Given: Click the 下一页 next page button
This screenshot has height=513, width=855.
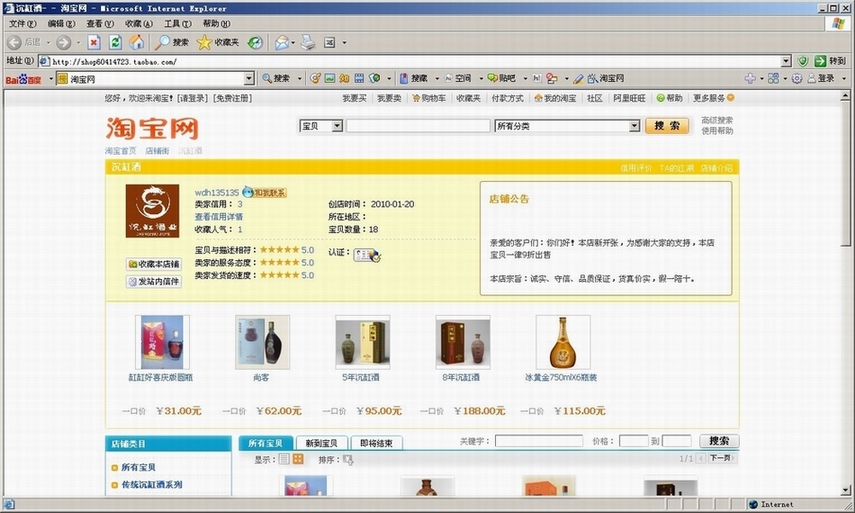Looking at the screenshot, I should coord(722,458).
